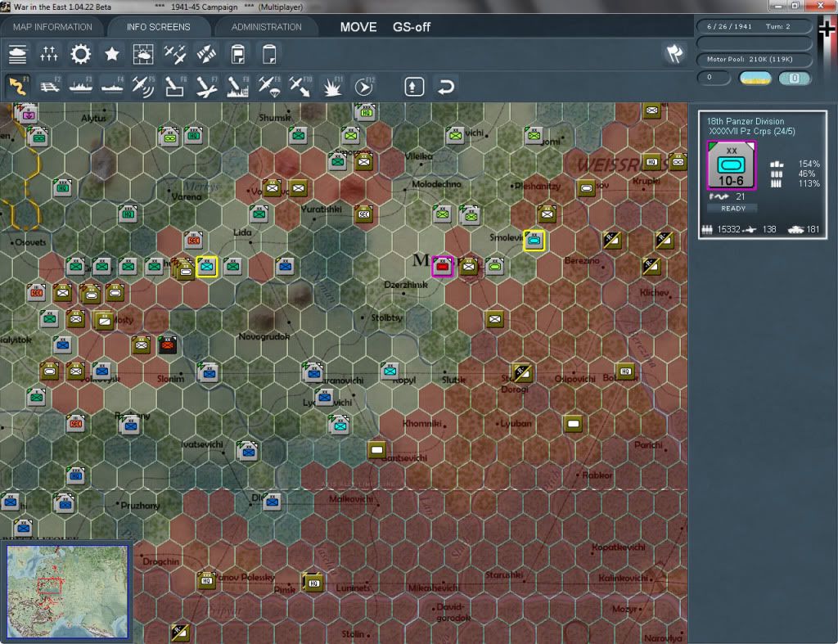Open the production gear icon
This screenshot has height=644, width=838.
click(81, 54)
